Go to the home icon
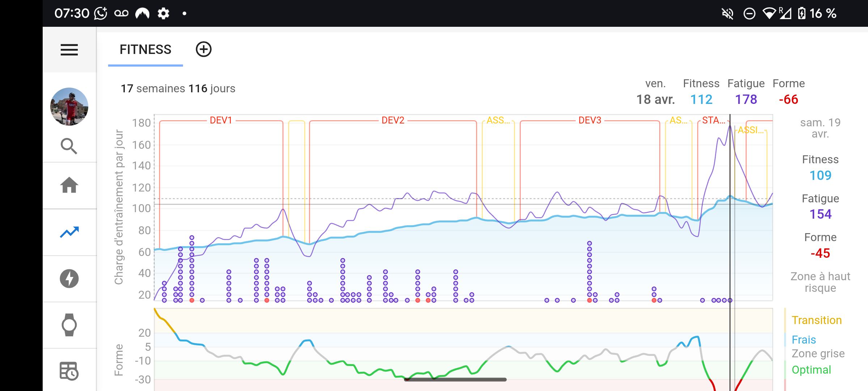The width and height of the screenshot is (868, 391). [x=69, y=185]
